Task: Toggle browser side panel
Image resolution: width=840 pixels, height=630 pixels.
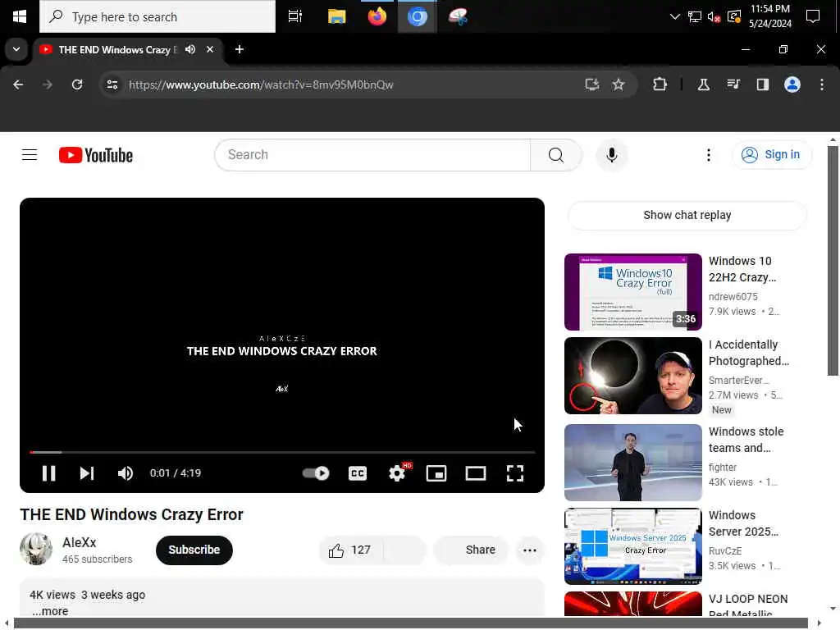Action: pyautogui.click(x=763, y=84)
